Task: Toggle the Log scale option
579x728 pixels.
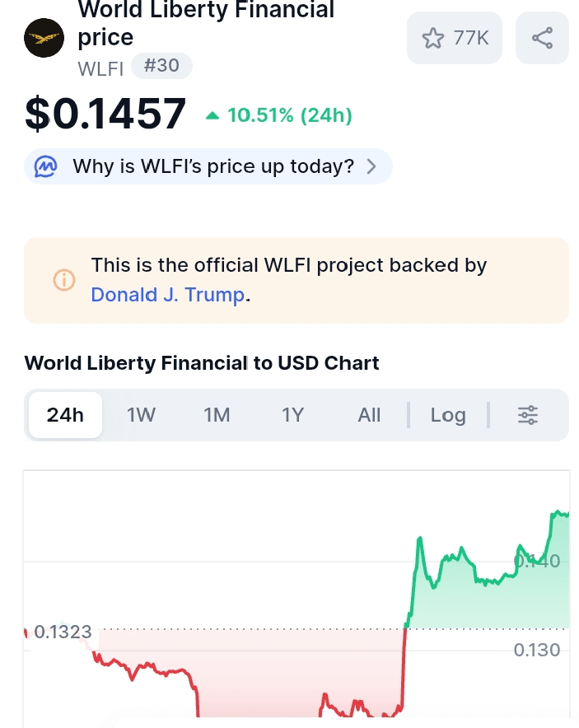Action: tap(448, 415)
